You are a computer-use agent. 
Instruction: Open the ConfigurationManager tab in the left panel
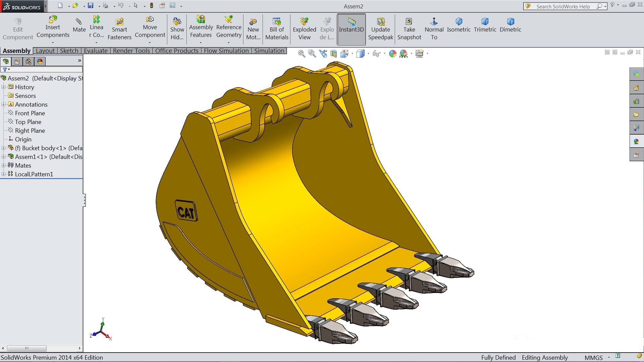coord(28,61)
